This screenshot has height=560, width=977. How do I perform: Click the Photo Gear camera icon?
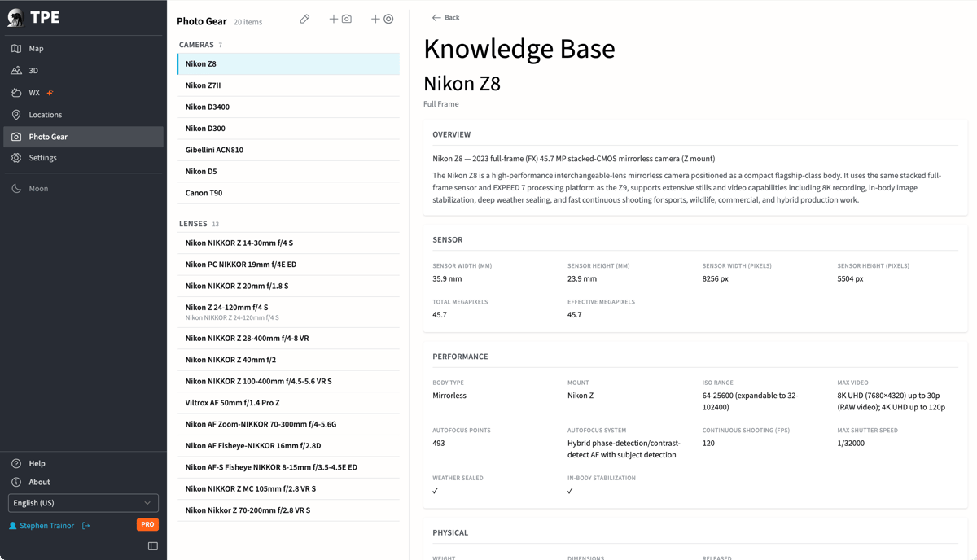click(16, 137)
